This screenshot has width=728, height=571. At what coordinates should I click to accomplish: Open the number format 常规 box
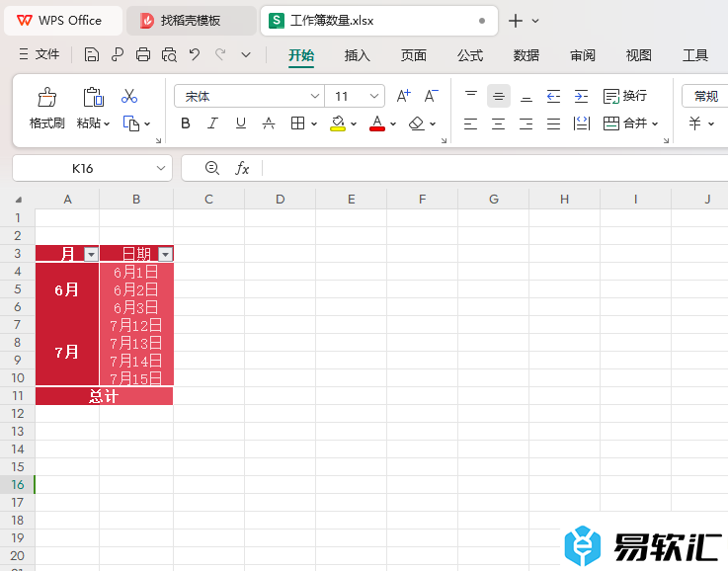(x=704, y=96)
